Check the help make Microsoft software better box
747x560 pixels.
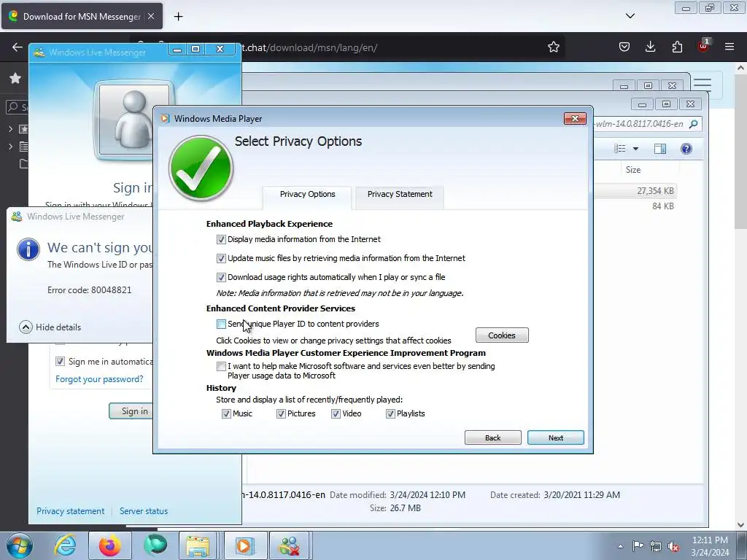221,367
